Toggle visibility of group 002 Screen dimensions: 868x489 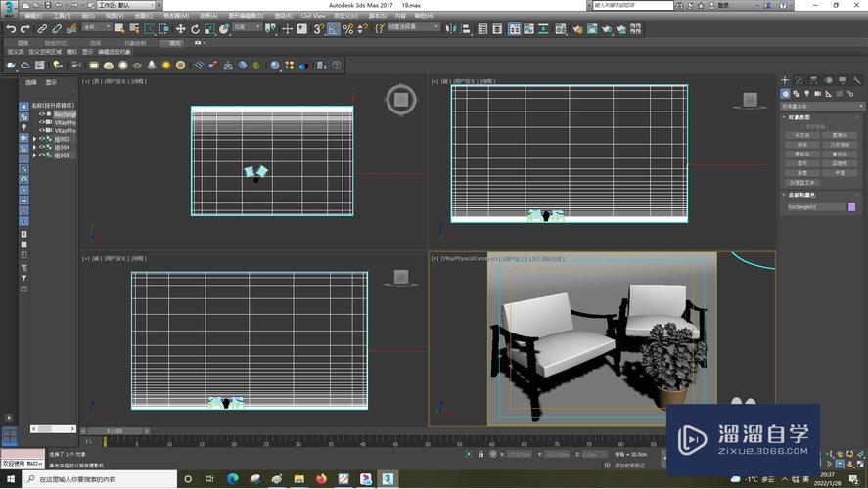pyautogui.click(x=41, y=139)
